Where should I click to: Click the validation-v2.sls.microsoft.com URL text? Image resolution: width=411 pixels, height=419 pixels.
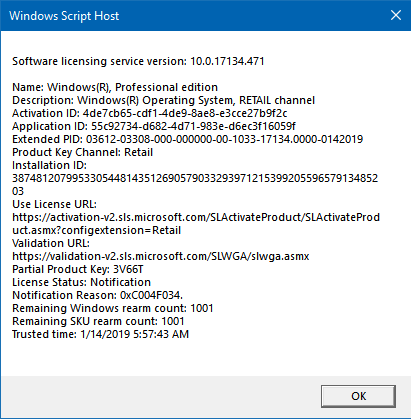(x=161, y=256)
